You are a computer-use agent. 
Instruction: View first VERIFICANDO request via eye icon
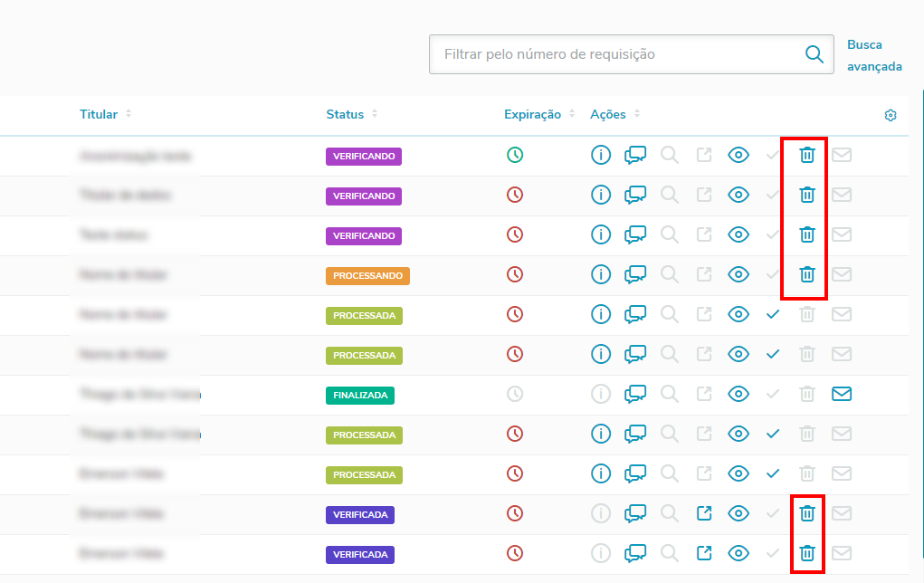(x=738, y=155)
